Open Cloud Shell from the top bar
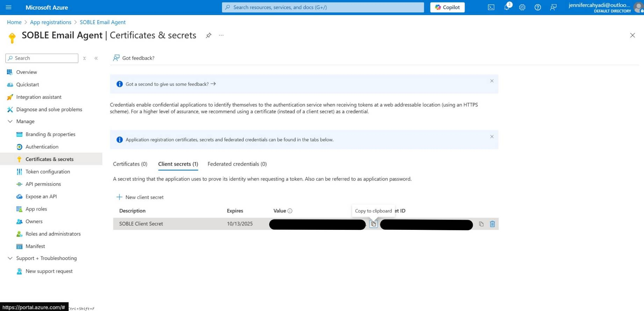The height and width of the screenshot is (311, 644). 491,7
